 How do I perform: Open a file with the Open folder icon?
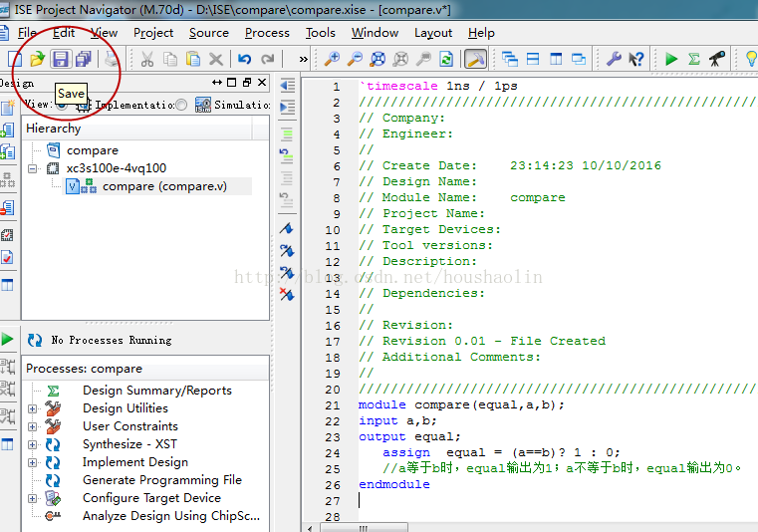pos(37,59)
